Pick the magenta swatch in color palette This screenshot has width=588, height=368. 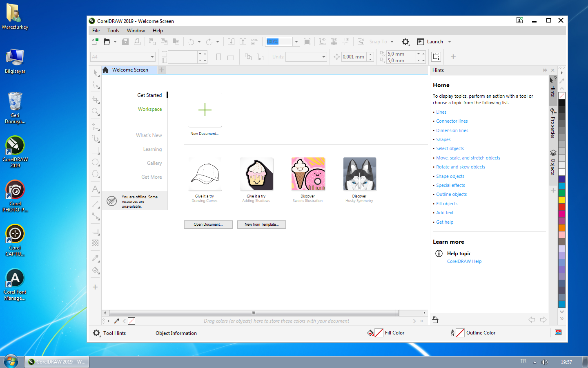pyautogui.click(x=562, y=214)
